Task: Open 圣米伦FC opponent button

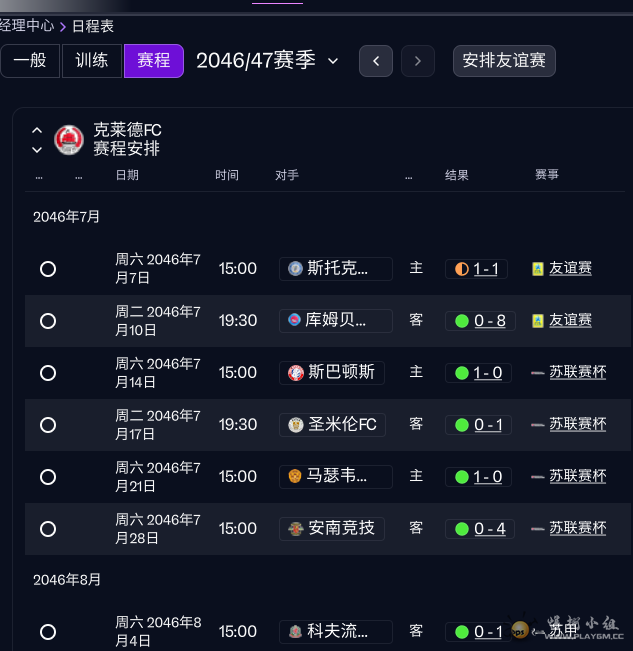Action: 332,425
